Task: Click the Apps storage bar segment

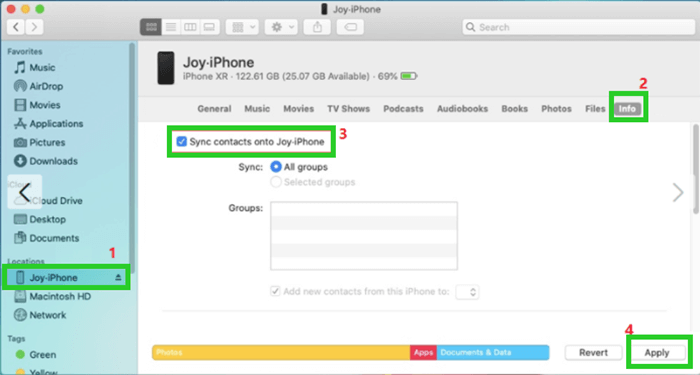Action: tap(423, 352)
